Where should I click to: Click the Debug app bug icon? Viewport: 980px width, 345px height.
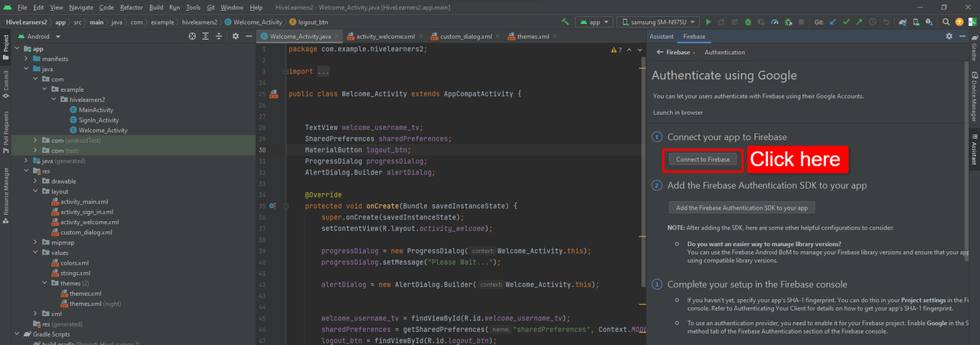tap(748, 22)
